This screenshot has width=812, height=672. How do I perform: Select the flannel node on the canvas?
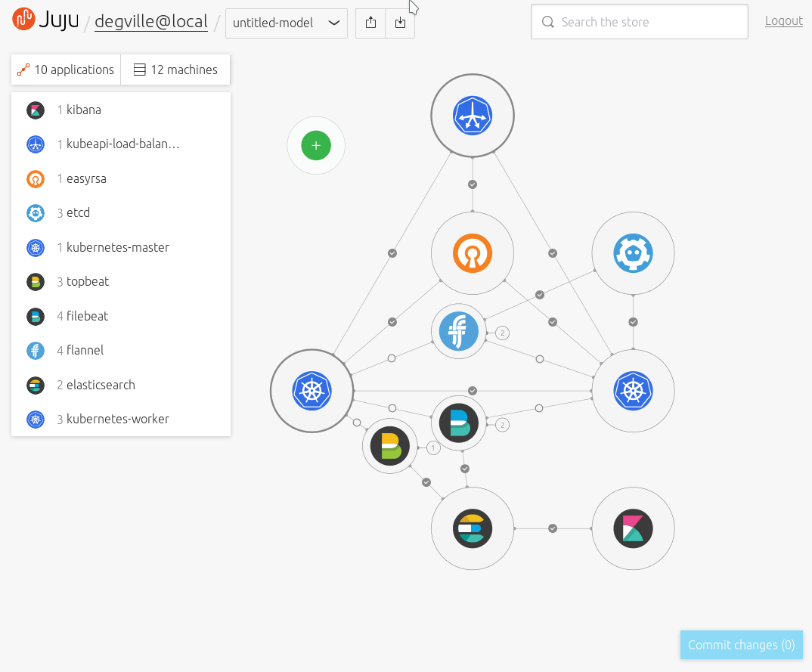[459, 331]
